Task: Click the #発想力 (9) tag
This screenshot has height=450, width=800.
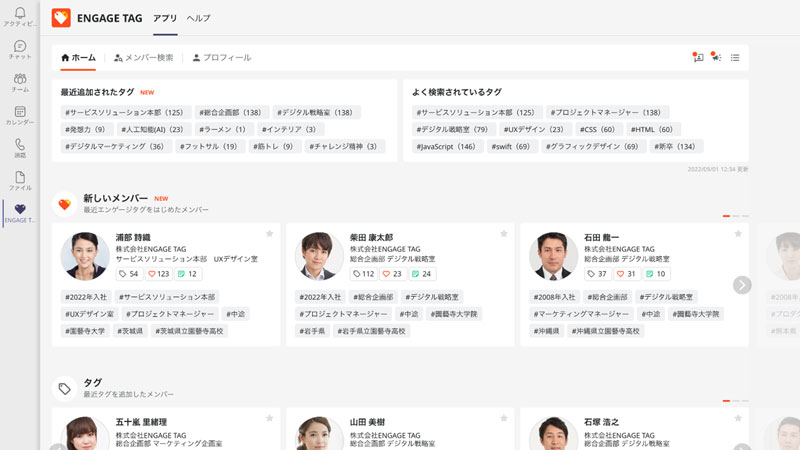Action: point(85,130)
